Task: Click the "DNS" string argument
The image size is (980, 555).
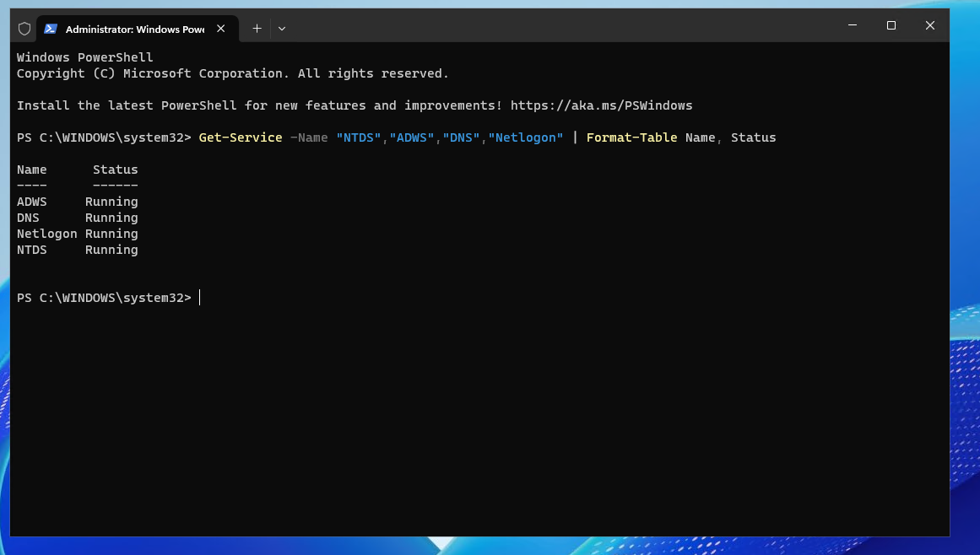Action: click(461, 137)
